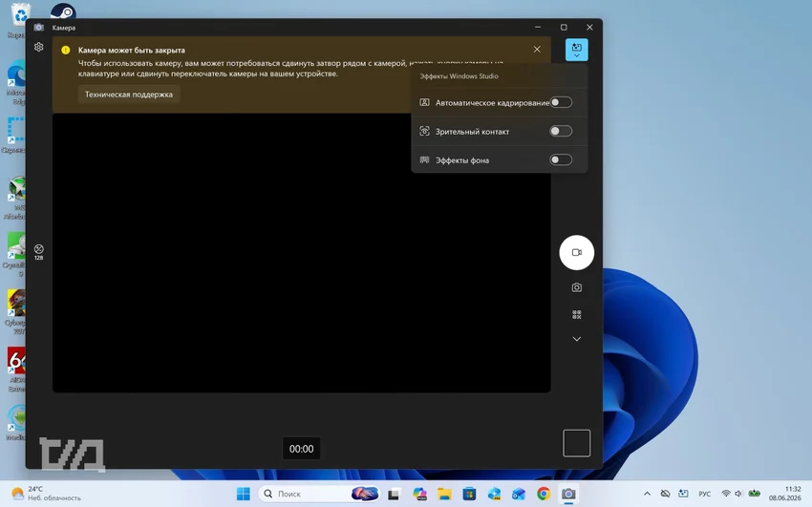Open video quality 128 setting icon
The height and width of the screenshot is (507, 812).
tap(39, 252)
